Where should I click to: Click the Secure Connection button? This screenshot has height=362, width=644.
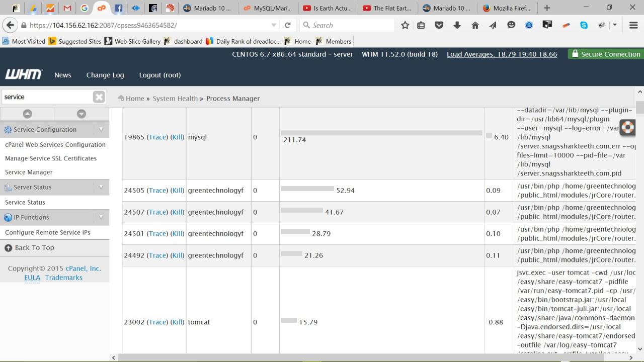tap(606, 54)
